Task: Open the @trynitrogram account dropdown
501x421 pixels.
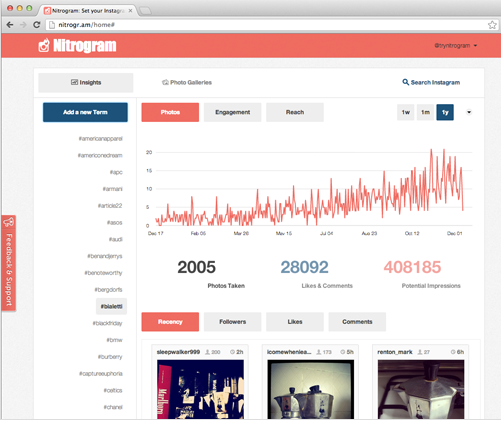Action: tap(455, 46)
